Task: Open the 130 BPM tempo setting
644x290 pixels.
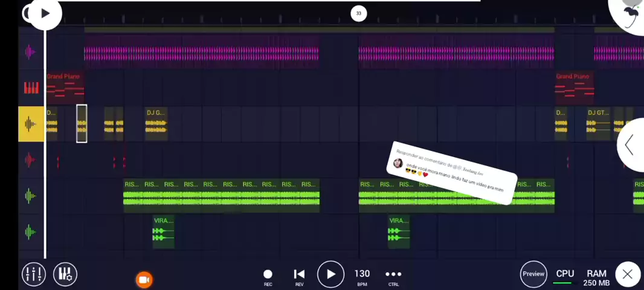Action: (x=362, y=277)
